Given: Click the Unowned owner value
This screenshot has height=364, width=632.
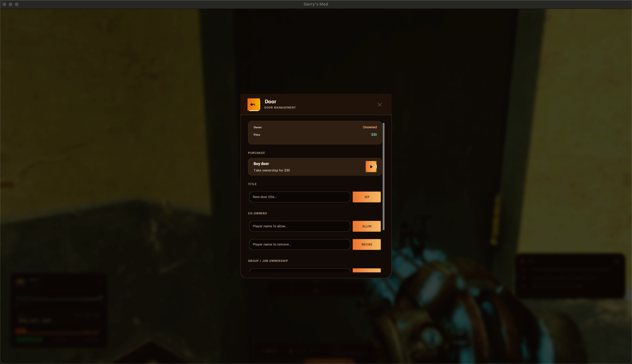Looking at the screenshot, I should 369,127.
